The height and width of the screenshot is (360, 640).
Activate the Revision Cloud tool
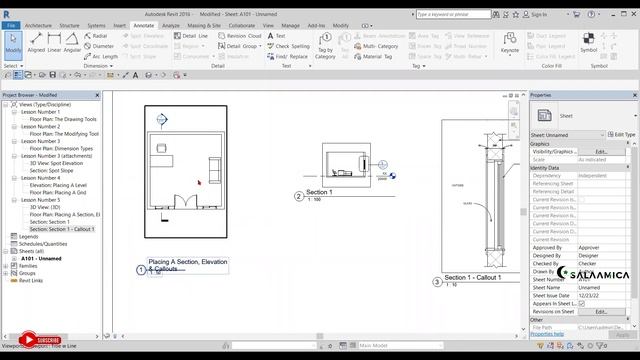239,36
